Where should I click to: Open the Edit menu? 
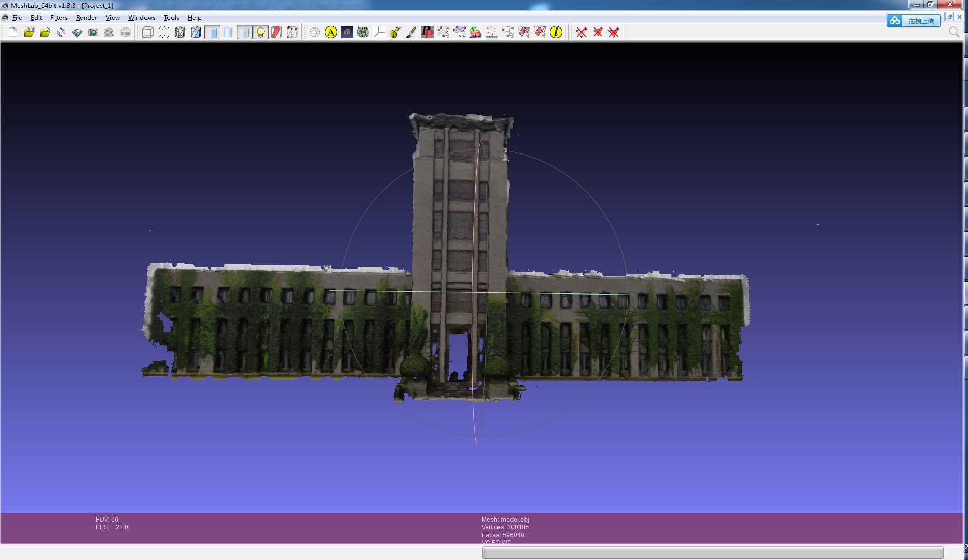[36, 18]
